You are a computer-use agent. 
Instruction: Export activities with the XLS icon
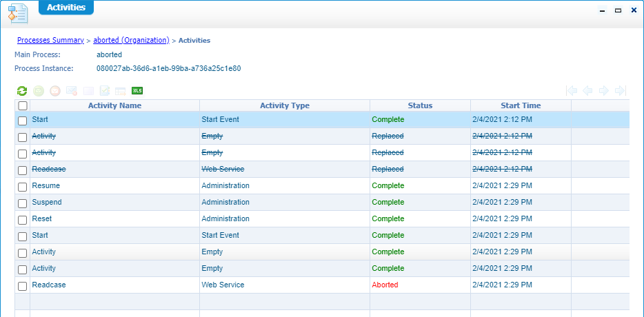point(137,91)
